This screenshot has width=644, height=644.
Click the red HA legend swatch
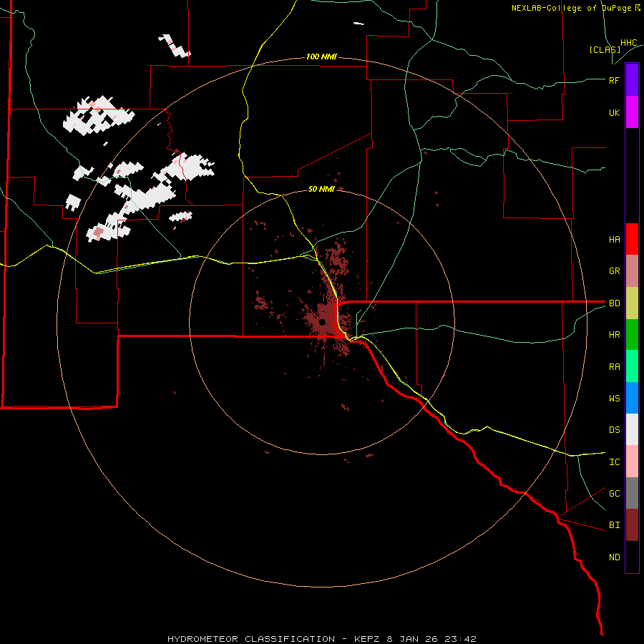point(632,239)
